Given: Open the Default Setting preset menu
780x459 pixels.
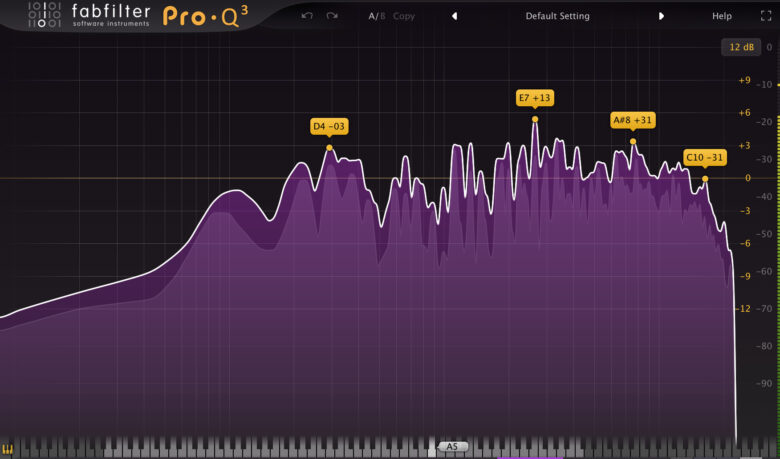Looking at the screenshot, I should 557,16.
